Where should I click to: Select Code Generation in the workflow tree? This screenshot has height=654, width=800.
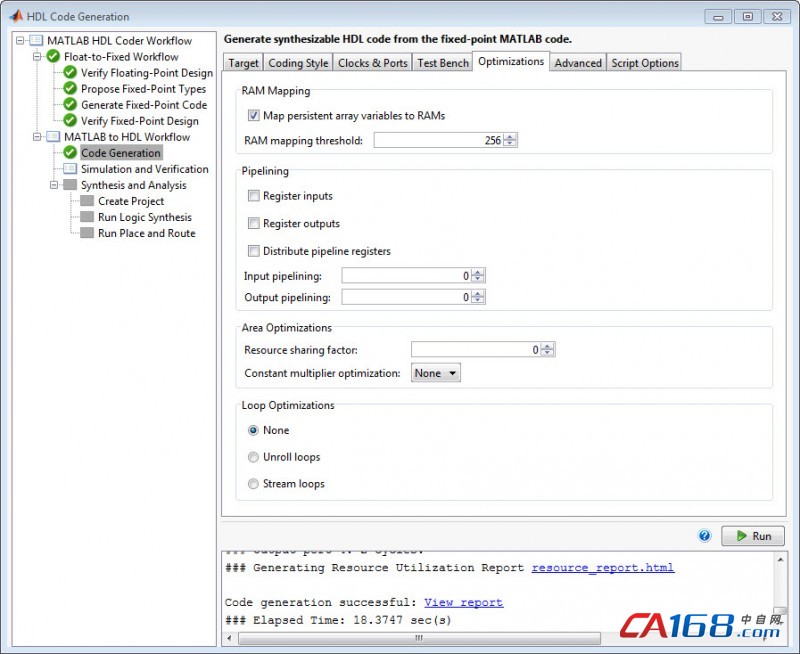click(121, 153)
